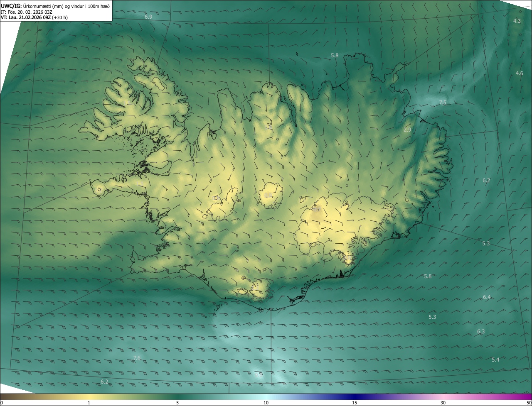The height and width of the screenshot is (406, 532).
Task: Click the 6.3 precipitation value
Action: [481, 332]
